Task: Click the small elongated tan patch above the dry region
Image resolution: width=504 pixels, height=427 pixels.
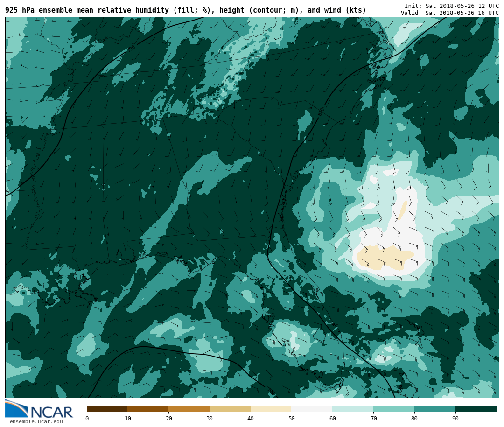Action: [x=402, y=210]
